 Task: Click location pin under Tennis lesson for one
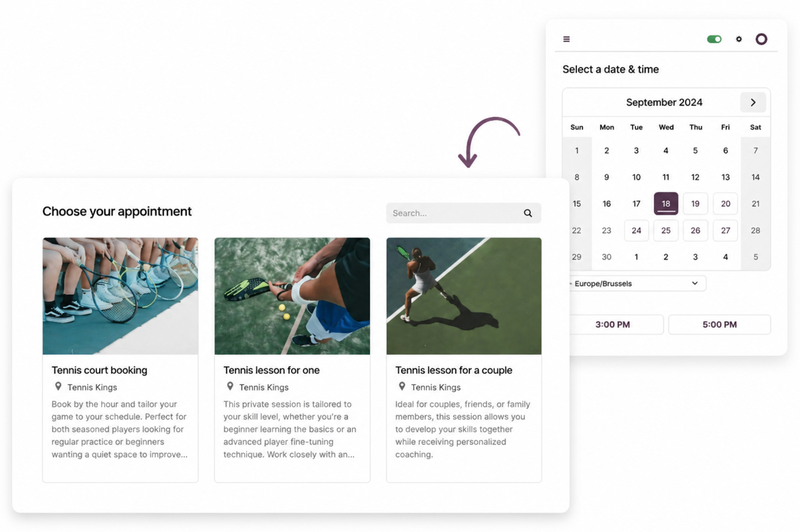coord(230,386)
